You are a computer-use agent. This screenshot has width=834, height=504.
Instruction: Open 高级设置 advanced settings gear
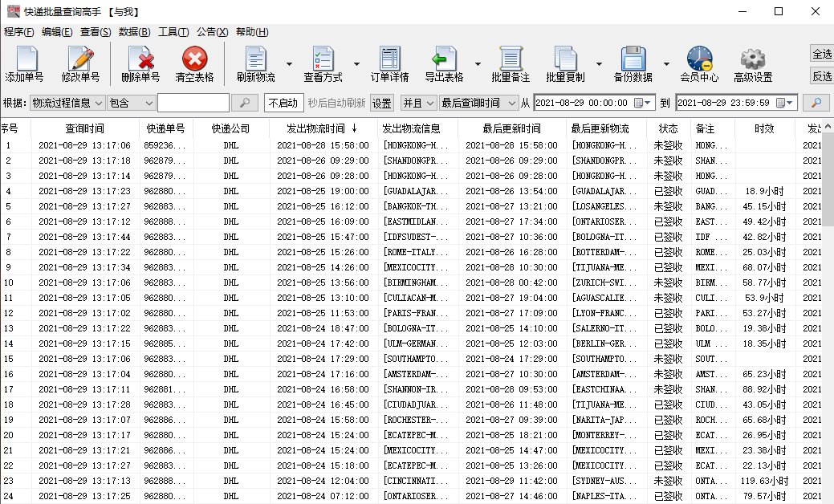click(x=753, y=64)
